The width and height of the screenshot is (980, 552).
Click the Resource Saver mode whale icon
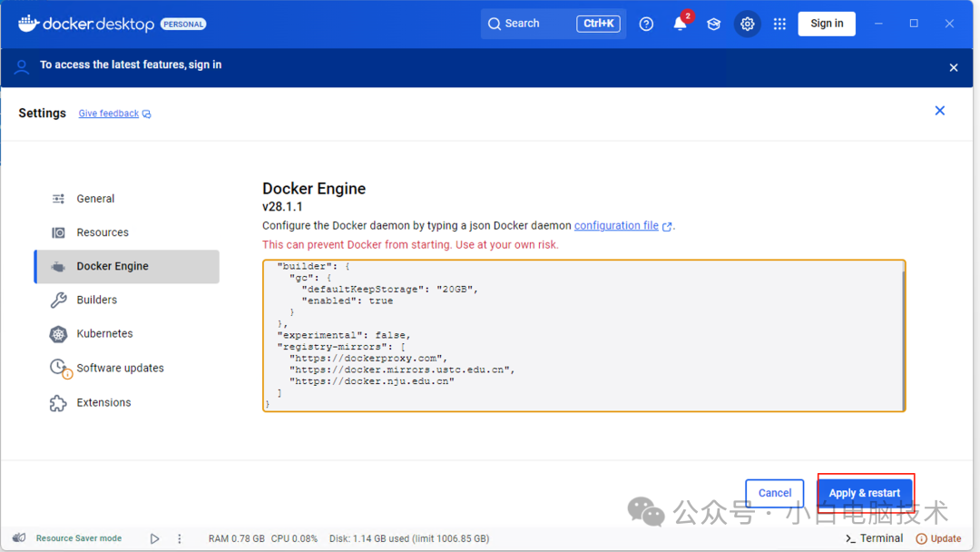(x=19, y=537)
